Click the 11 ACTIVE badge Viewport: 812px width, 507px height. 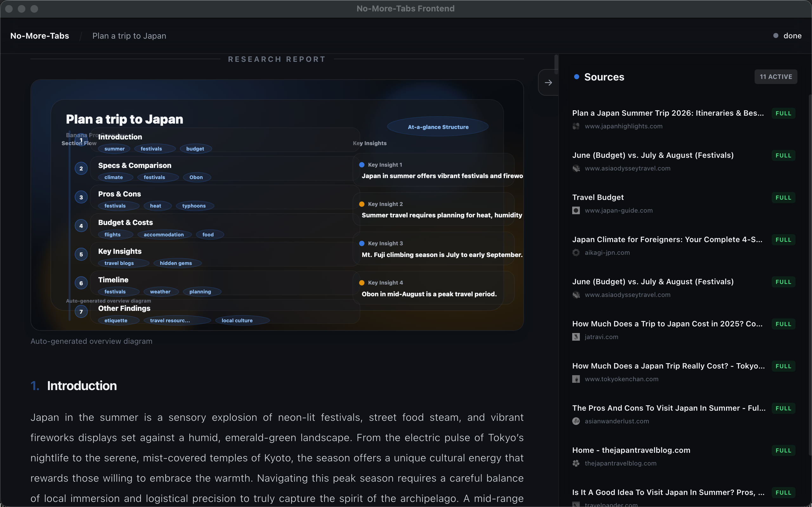tap(776, 77)
